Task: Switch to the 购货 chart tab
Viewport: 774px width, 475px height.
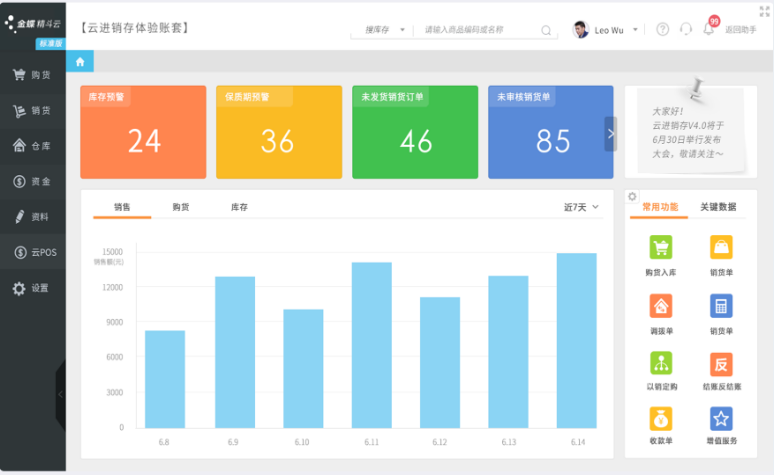Action: (x=181, y=207)
